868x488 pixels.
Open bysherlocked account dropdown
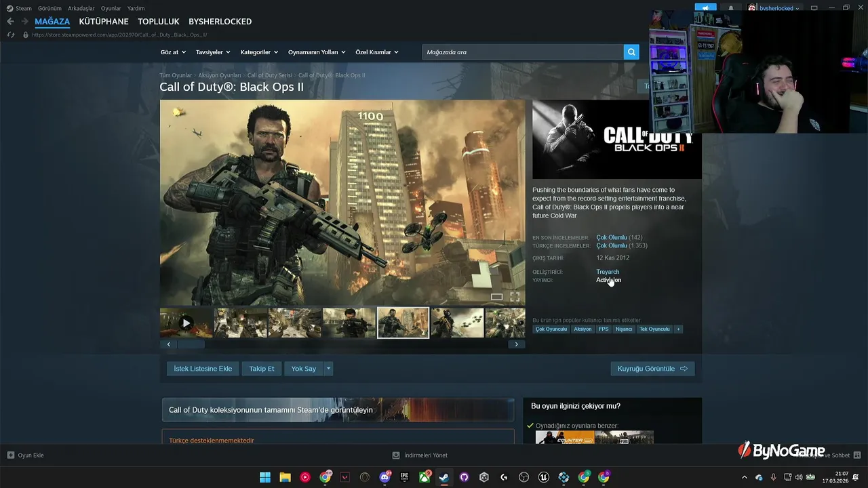pyautogui.click(x=774, y=8)
